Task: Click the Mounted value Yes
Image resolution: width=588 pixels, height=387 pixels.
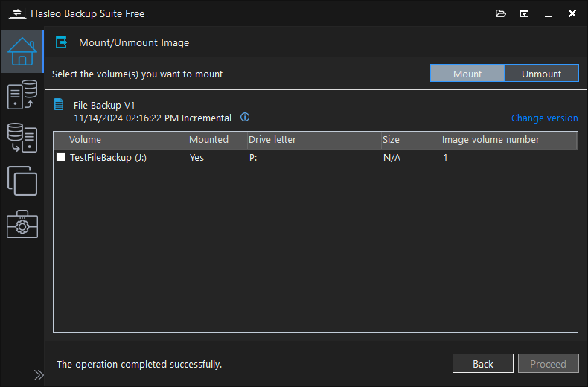Action: coord(197,158)
